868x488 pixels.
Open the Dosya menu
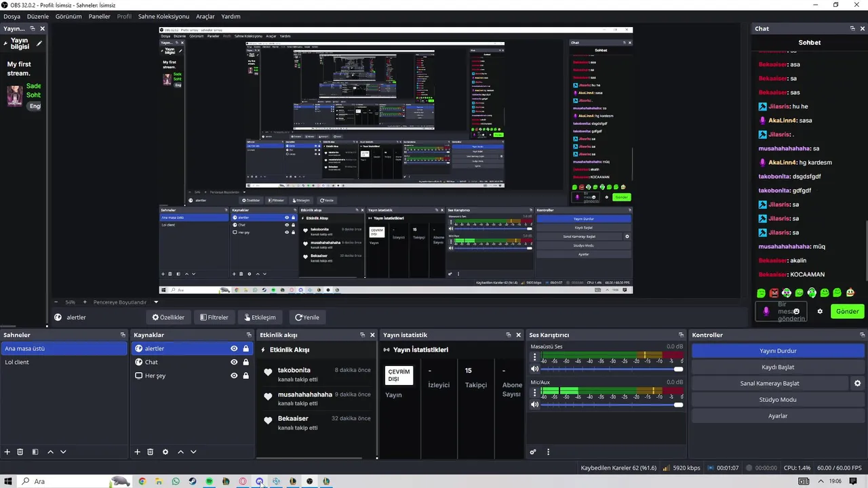pyautogui.click(x=12, y=16)
